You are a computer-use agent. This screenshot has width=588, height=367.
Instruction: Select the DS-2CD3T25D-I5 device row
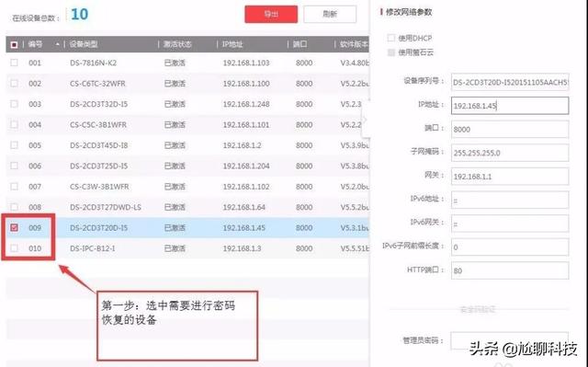point(187,166)
